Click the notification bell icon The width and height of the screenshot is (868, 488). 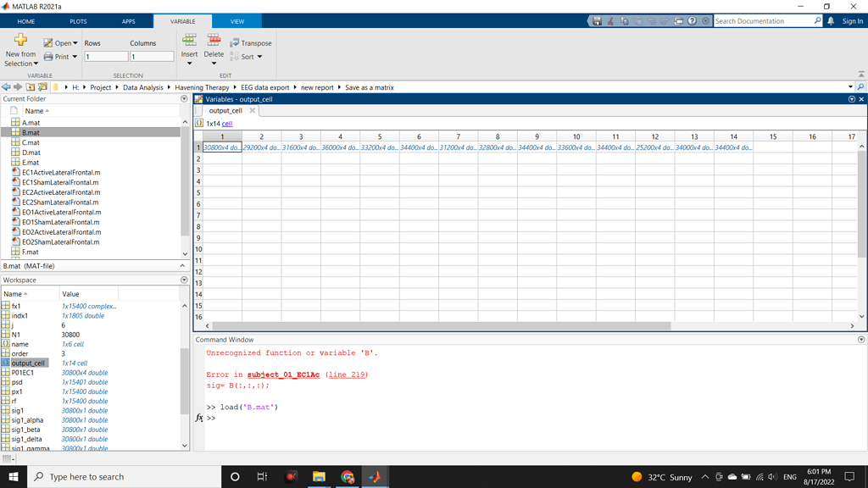coord(831,21)
